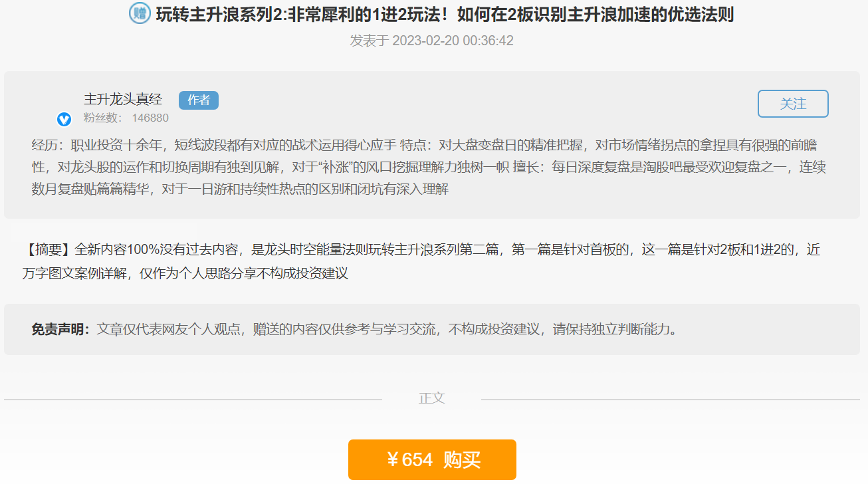This screenshot has height=484, width=868.
Task: Click the 正文 section divider label
Action: (431, 398)
